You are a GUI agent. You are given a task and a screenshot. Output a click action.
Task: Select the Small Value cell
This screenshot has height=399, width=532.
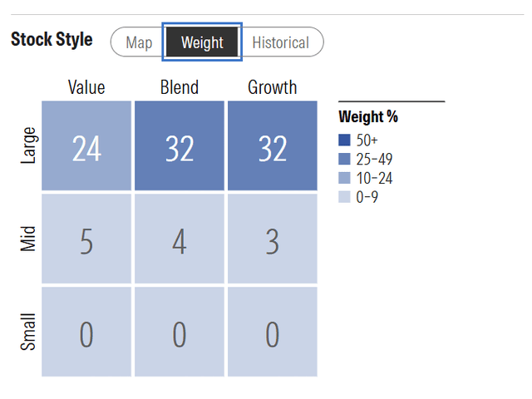coord(86,332)
